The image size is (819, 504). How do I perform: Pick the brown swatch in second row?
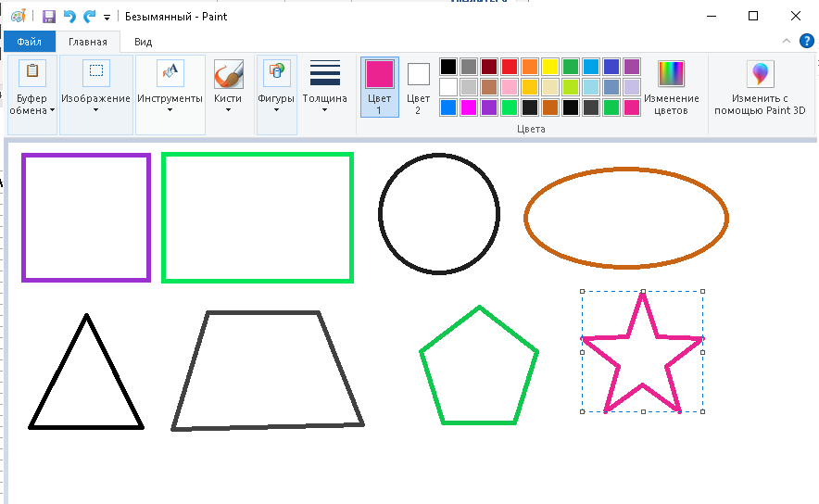point(489,87)
